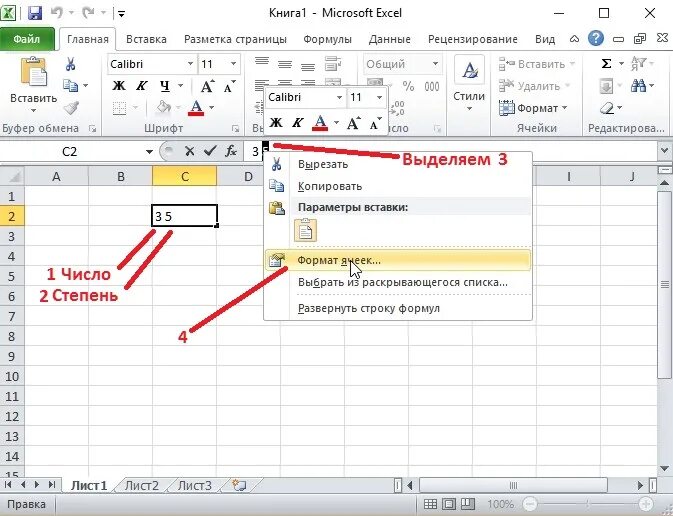Image resolution: width=673 pixels, height=516 pixels.
Task: Click the Copy icon in Буфер обмена group
Action: coord(70,85)
